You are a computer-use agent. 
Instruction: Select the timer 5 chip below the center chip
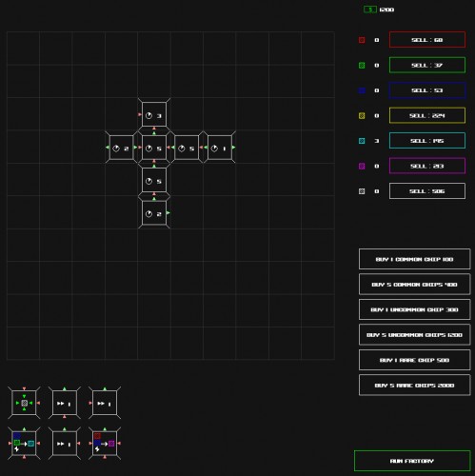point(154,180)
